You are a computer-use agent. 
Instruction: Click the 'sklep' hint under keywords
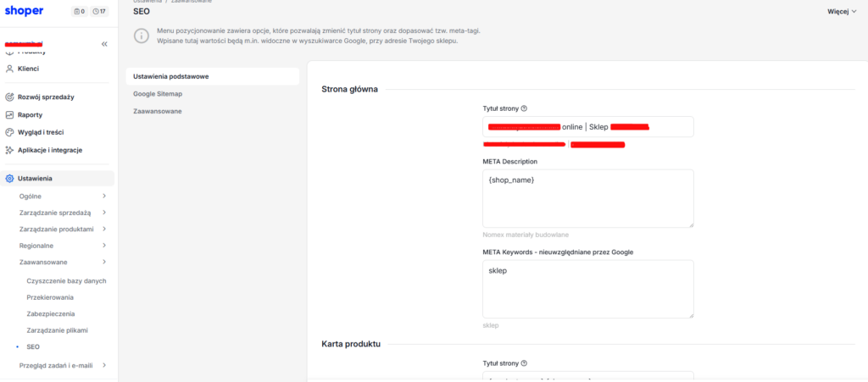[491, 325]
